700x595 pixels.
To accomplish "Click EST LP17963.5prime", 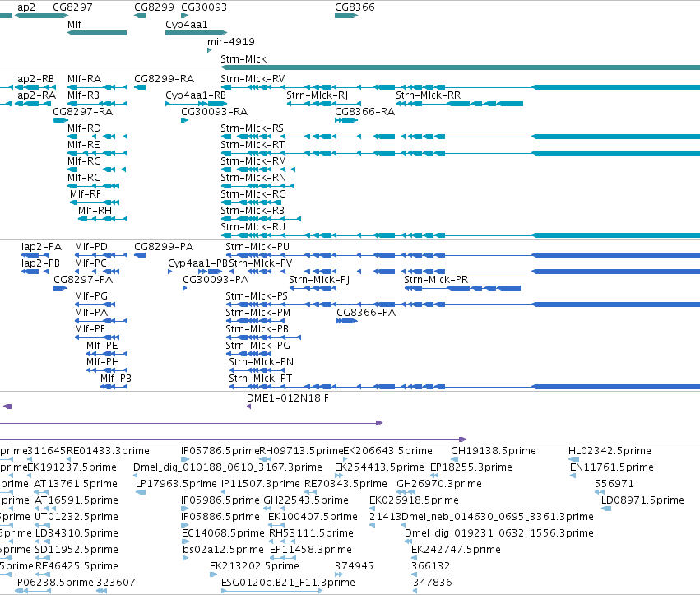I will (x=176, y=483).
